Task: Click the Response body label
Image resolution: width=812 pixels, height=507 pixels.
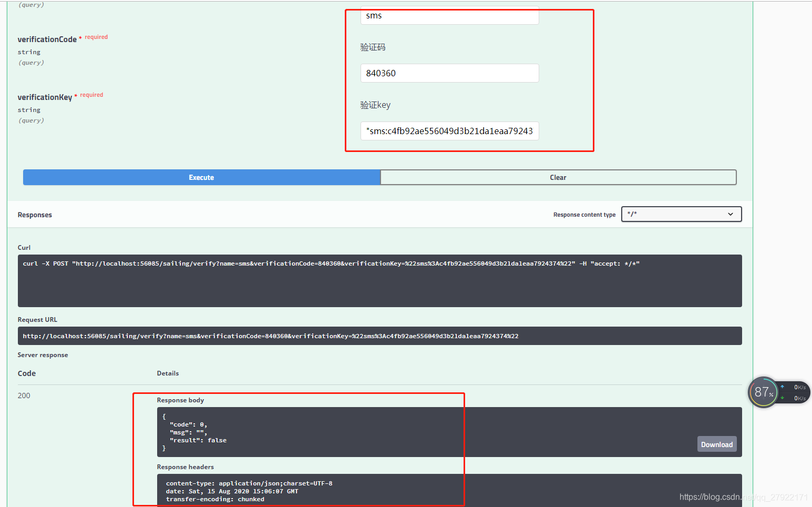Action: [x=180, y=400]
